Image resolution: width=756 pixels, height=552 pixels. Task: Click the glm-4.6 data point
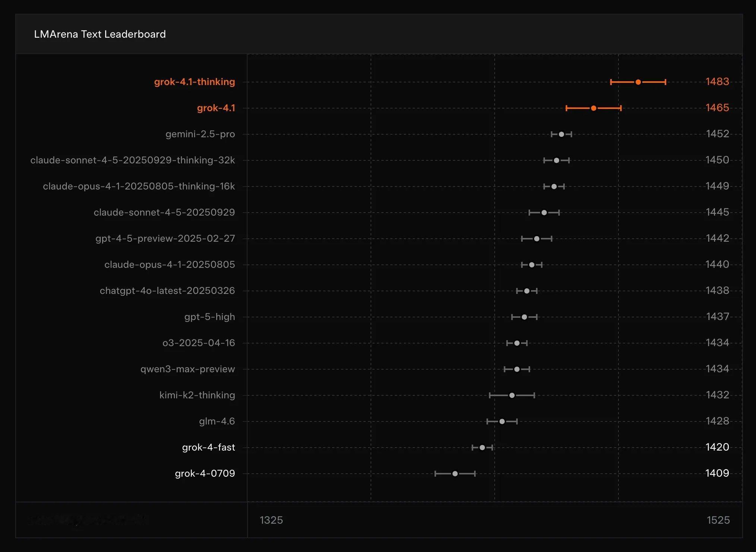(502, 421)
